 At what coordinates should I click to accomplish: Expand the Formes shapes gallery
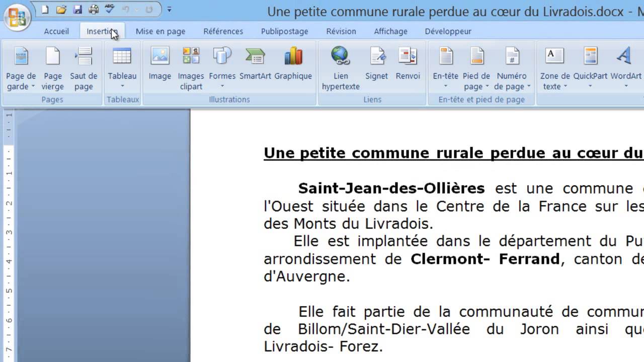pyautogui.click(x=222, y=68)
